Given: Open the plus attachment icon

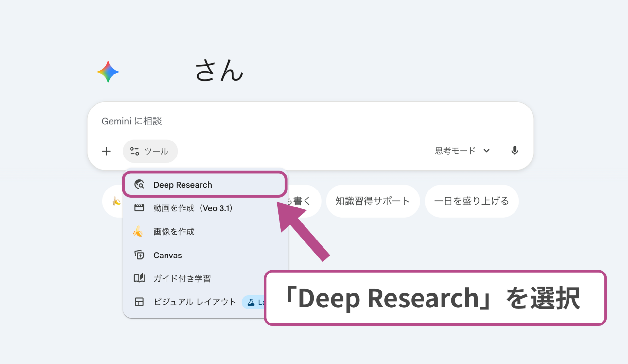Looking at the screenshot, I should [106, 151].
